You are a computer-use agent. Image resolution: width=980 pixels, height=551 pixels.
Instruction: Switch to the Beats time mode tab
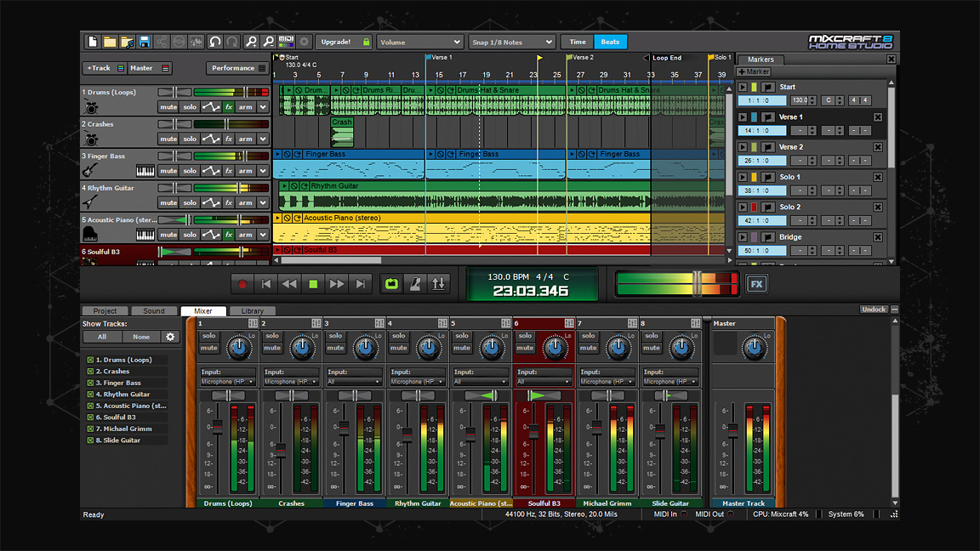(609, 41)
